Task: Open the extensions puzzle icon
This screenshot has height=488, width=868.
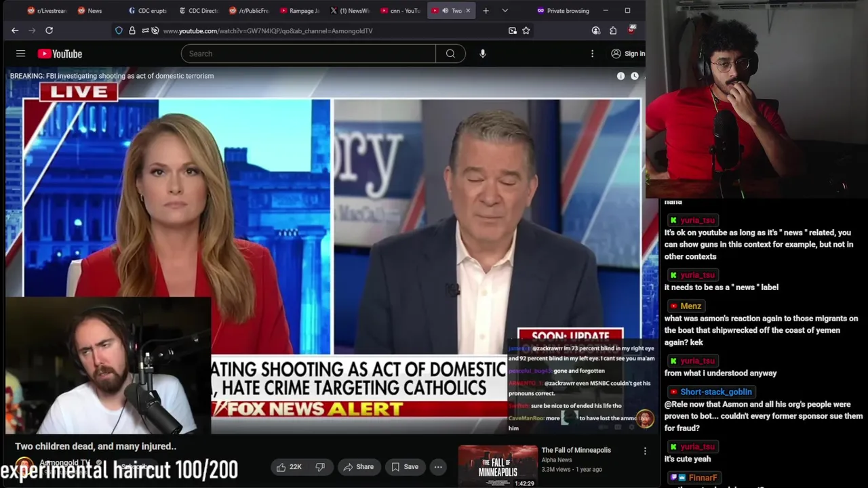Action: 613,30
